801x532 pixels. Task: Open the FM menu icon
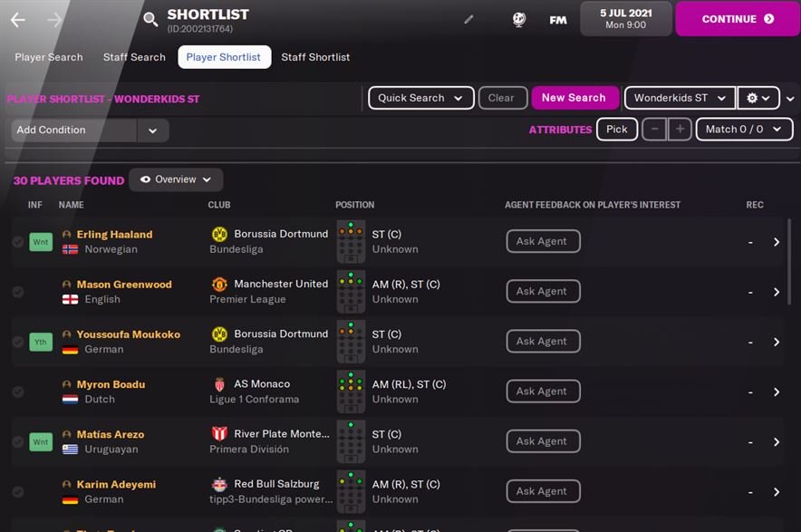[x=558, y=20]
